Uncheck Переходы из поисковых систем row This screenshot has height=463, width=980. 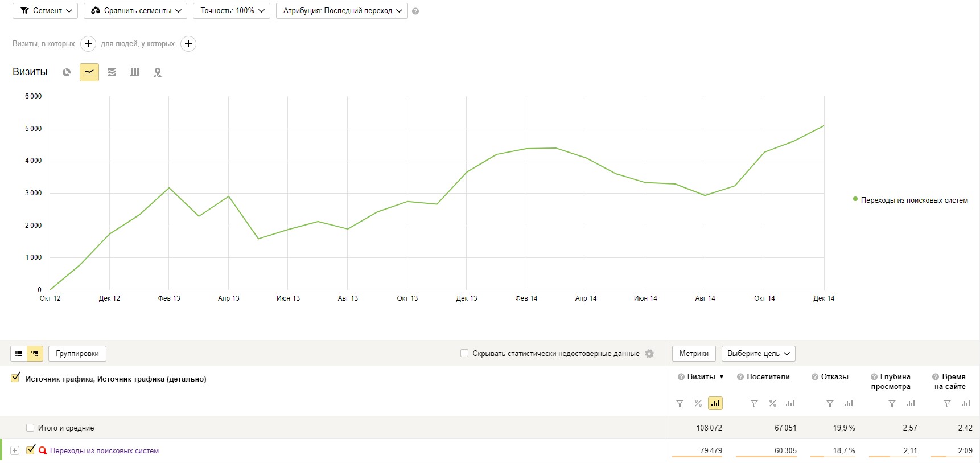31,450
